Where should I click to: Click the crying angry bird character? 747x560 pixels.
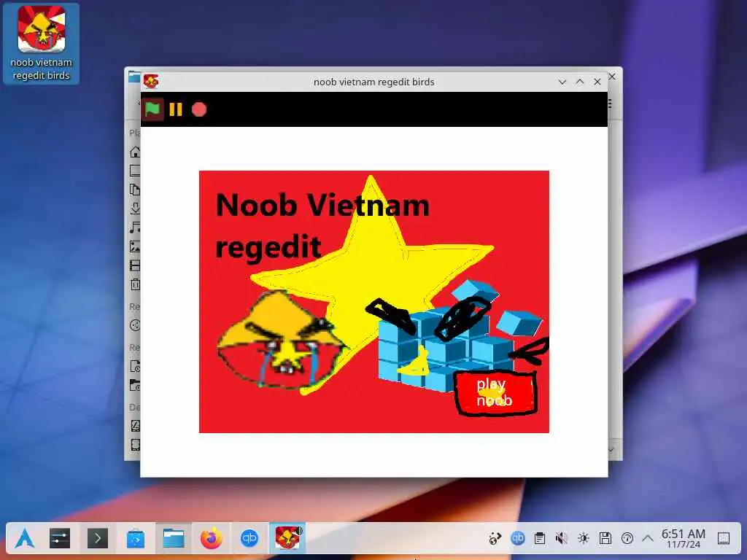[281, 341]
